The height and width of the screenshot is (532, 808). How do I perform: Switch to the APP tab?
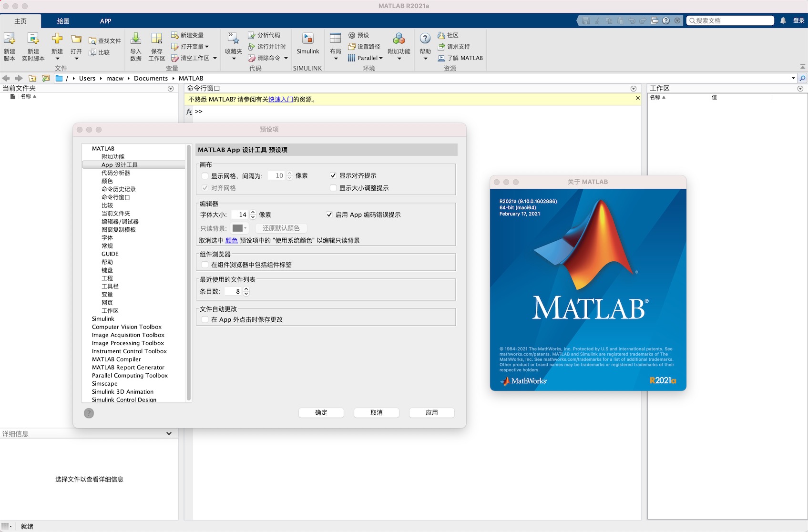pos(105,21)
